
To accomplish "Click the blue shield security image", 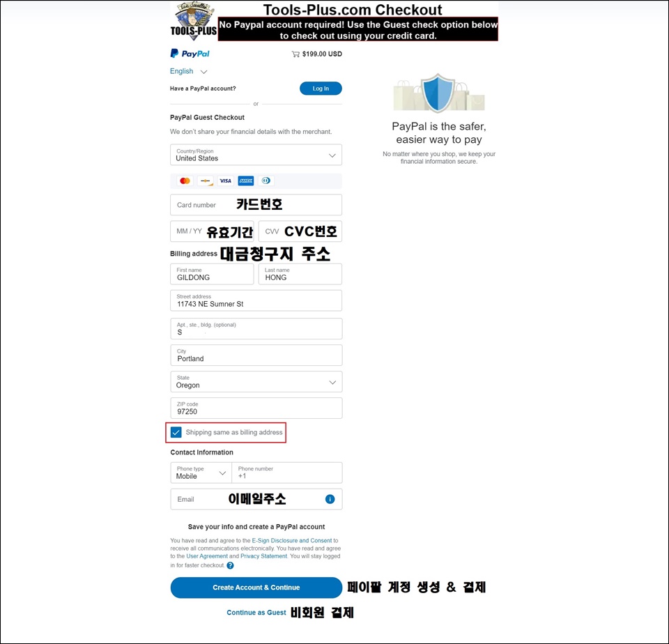I will click(x=438, y=92).
